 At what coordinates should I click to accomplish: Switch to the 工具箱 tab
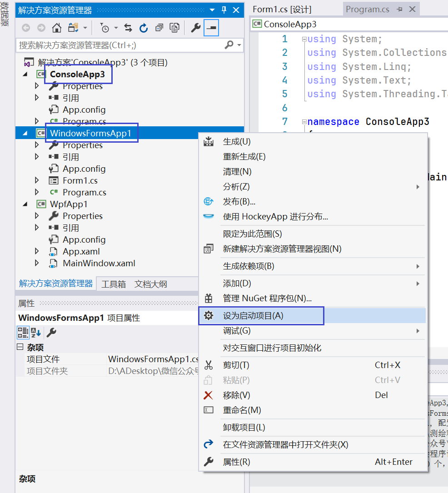[114, 284]
